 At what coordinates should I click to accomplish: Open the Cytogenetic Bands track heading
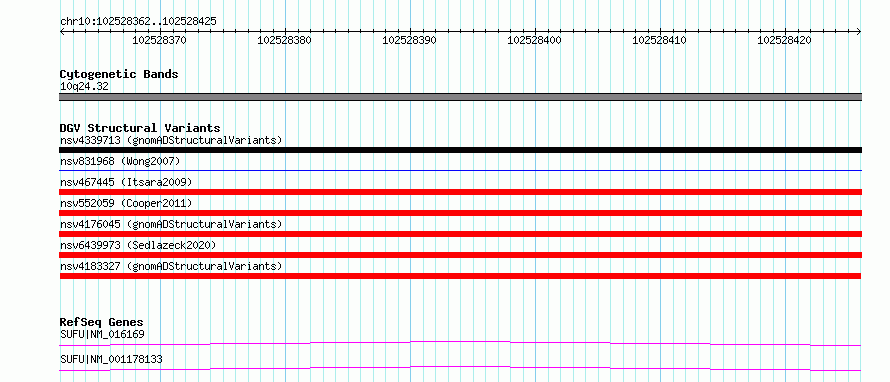[119, 74]
